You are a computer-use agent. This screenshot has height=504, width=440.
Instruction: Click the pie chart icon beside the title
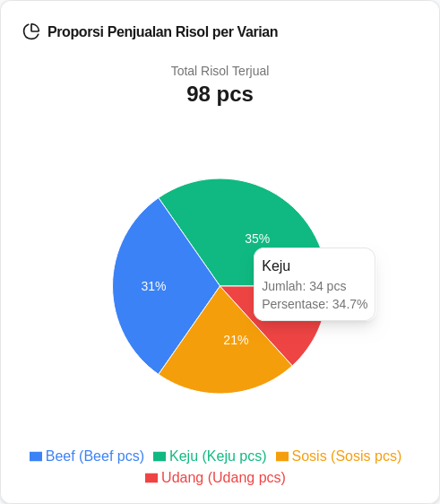coord(31,31)
